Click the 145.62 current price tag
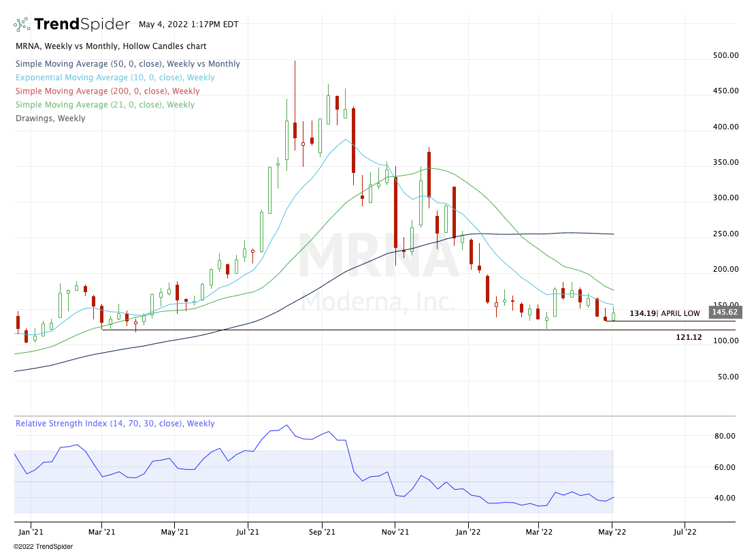 tap(725, 312)
